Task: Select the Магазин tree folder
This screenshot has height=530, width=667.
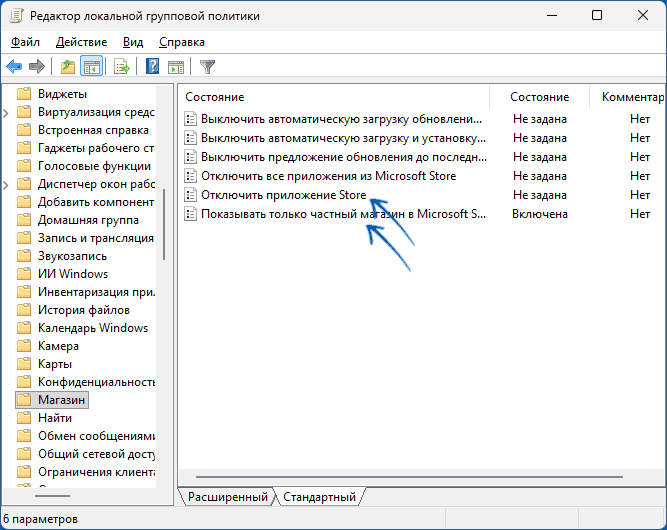Action: pos(61,400)
